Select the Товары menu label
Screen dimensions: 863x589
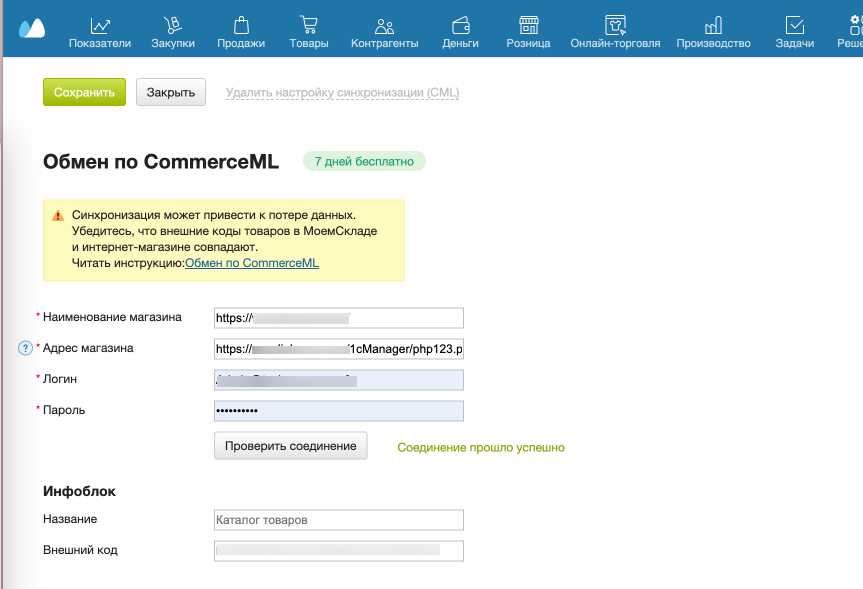point(309,43)
